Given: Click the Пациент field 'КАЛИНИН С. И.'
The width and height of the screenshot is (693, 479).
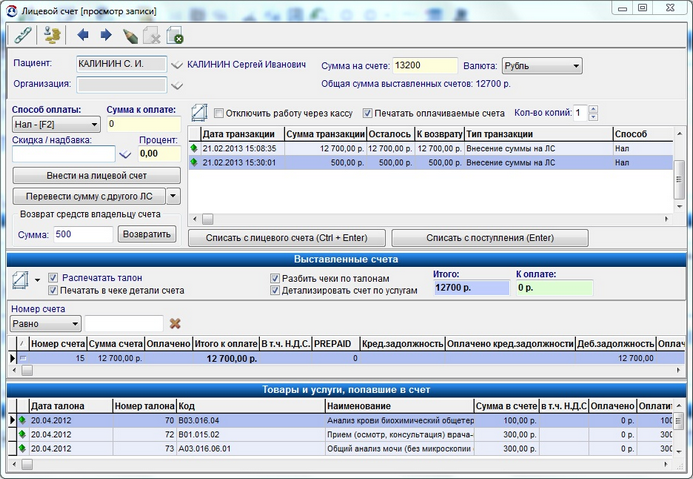Looking at the screenshot, I should point(122,65).
